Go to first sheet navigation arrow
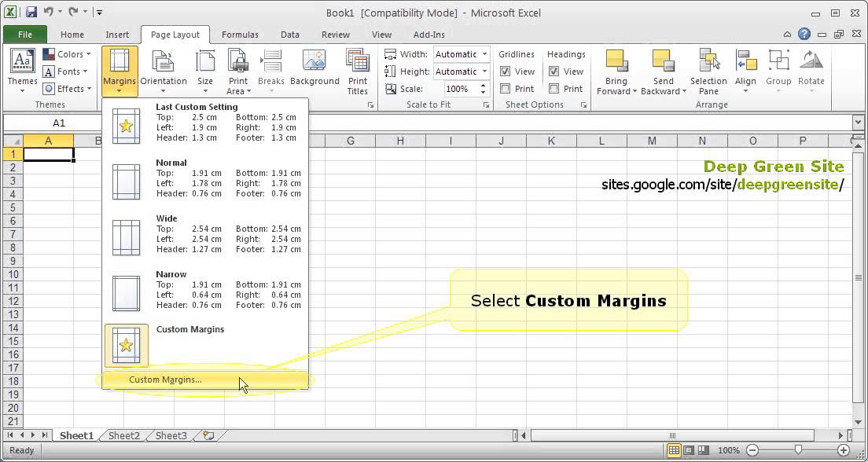The height and width of the screenshot is (462, 868). point(10,435)
